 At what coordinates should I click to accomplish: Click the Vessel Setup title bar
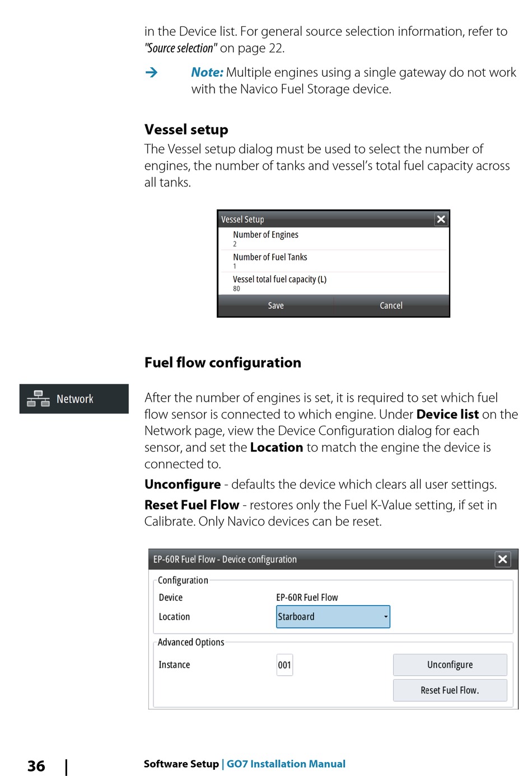(x=325, y=220)
